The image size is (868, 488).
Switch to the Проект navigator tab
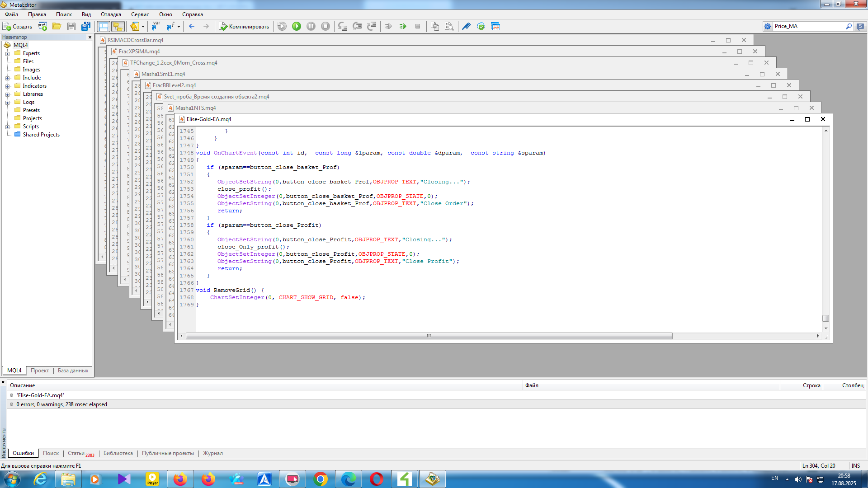tap(40, 371)
